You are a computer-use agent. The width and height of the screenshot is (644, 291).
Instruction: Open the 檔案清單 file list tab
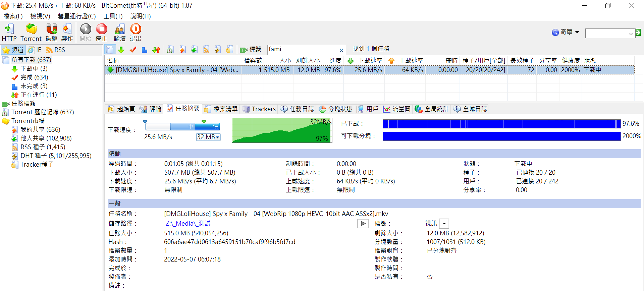point(221,109)
